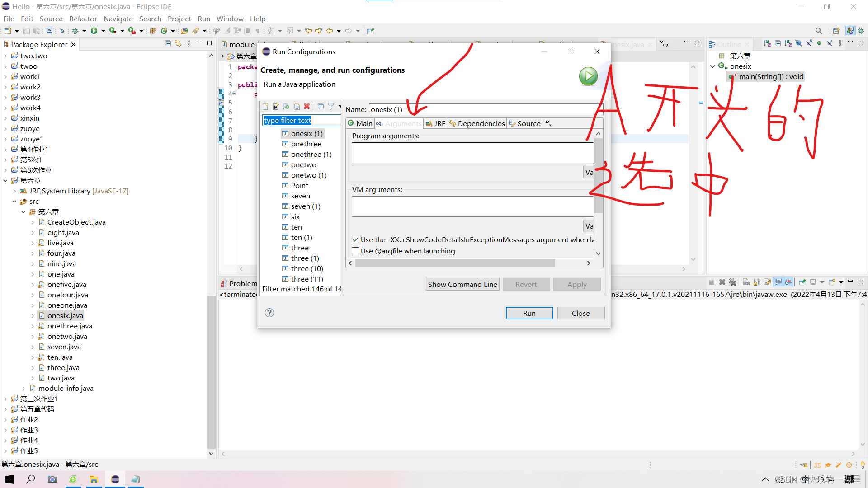Click the Run button to execute configuration
This screenshot has height=488, width=868.
tap(529, 313)
